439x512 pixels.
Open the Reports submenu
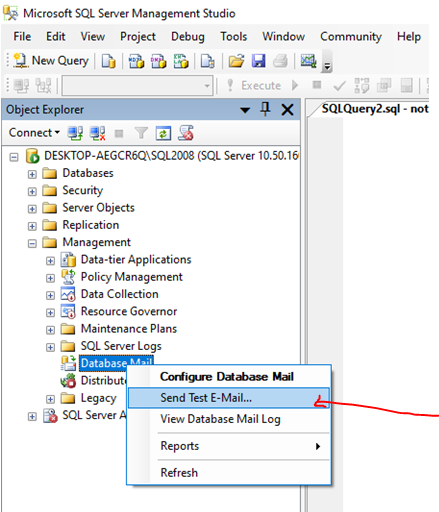(x=229, y=446)
